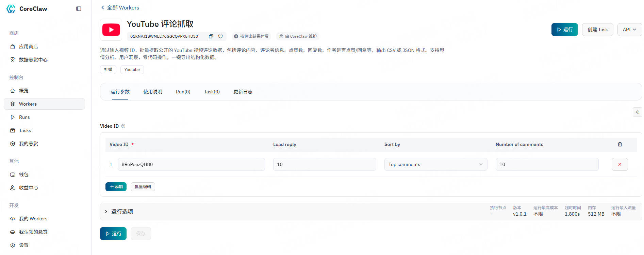Switch to the 使用说明 tab

tap(152, 92)
